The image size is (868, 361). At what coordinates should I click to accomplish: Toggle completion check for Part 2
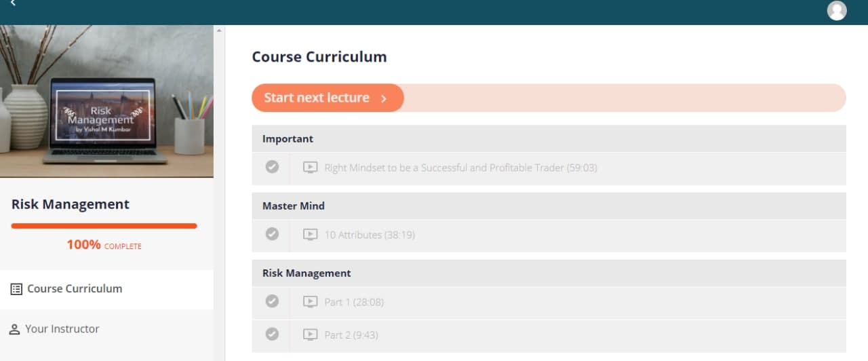coord(272,334)
